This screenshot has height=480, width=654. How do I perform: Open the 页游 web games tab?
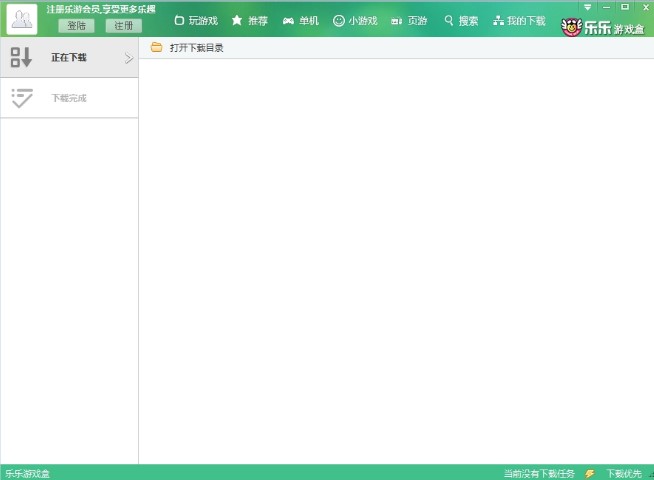point(409,20)
